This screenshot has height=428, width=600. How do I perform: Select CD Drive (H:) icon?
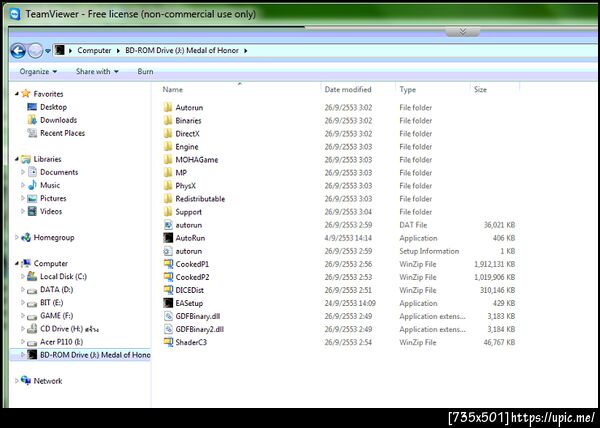33,329
